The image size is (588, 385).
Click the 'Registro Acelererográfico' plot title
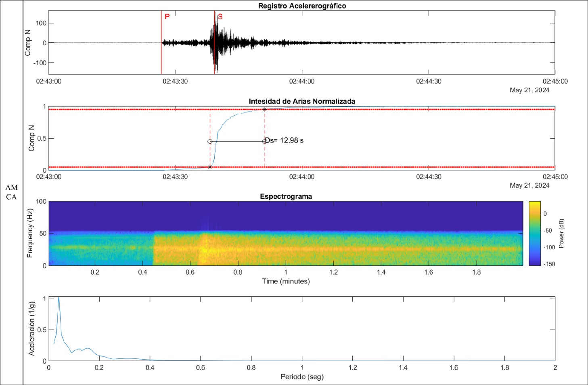click(x=302, y=6)
